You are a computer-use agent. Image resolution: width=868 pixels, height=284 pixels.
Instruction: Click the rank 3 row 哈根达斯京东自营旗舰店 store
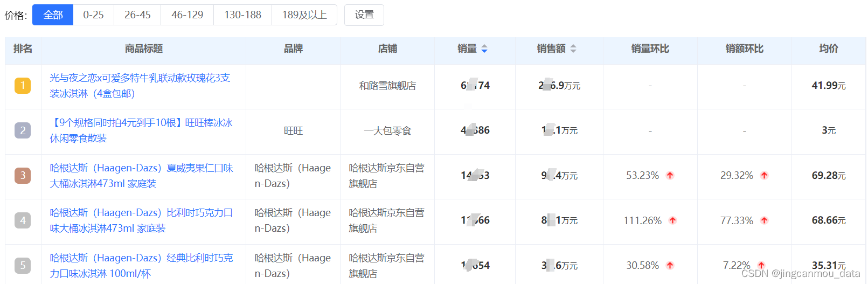click(387, 176)
